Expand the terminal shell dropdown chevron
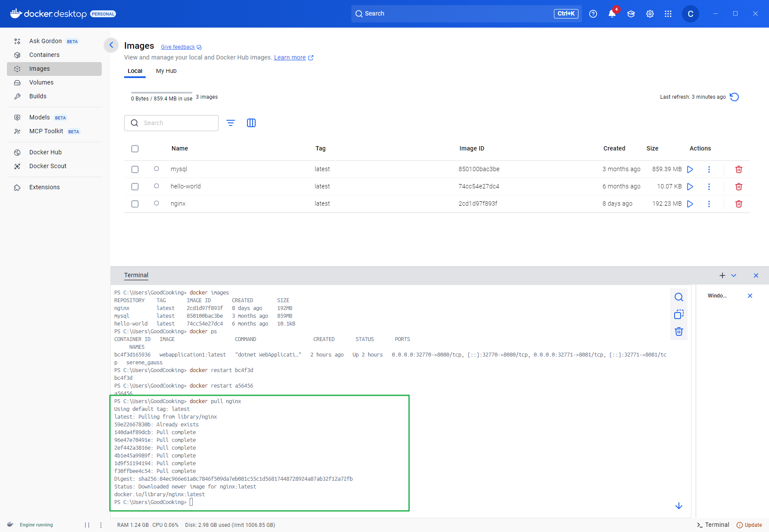Image resolution: width=769 pixels, height=532 pixels. pyautogui.click(x=734, y=275)
